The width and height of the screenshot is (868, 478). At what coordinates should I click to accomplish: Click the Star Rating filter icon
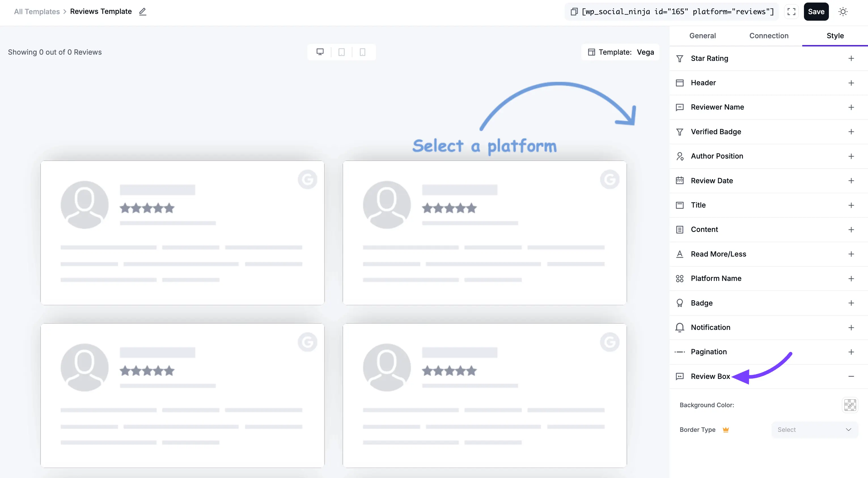coord(680,58)
